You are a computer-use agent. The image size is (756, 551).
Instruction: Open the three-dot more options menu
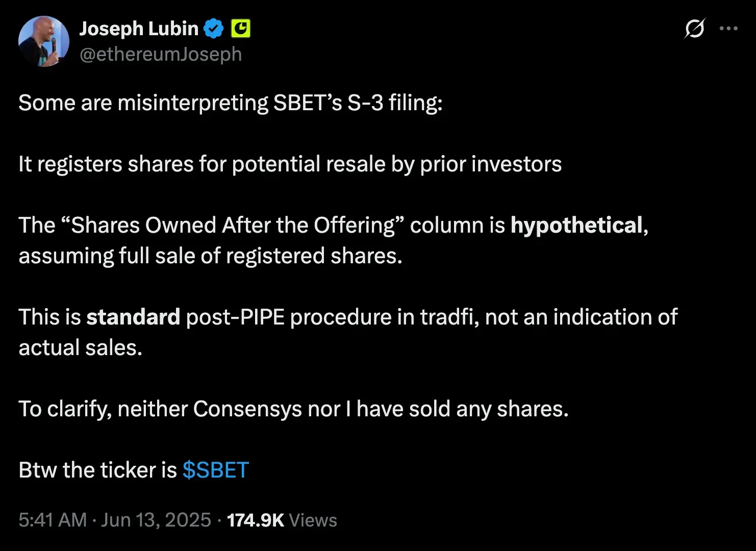coord(728,29)
